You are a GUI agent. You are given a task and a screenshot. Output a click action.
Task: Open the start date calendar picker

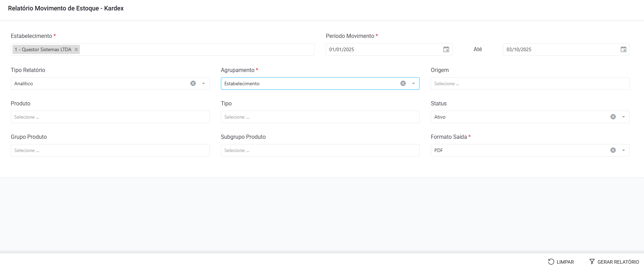coord(446,49)
